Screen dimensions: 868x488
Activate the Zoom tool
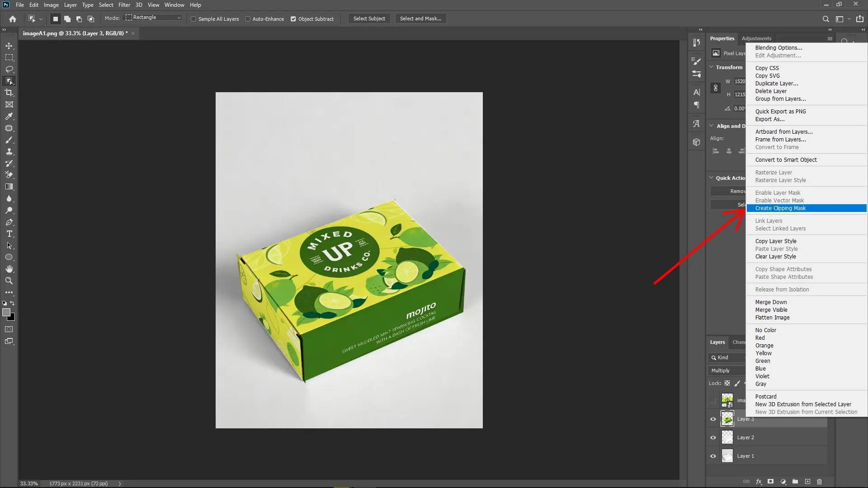pos(9,281)
